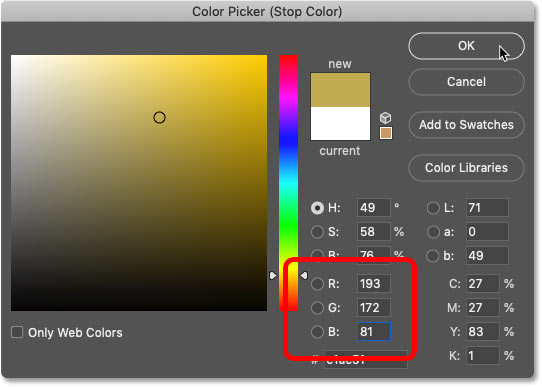
Task: Click Add to Swatches
Action: click(x=466, y=125)
